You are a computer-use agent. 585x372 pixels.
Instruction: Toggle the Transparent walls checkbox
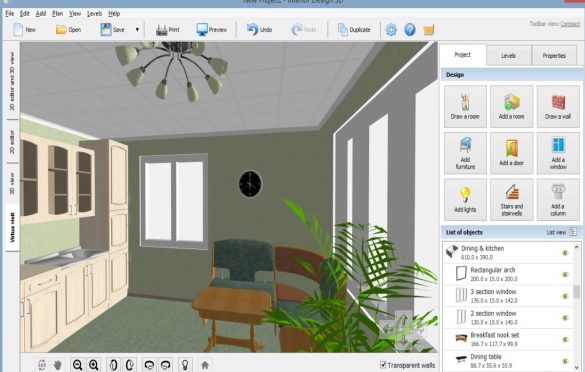point(383,365)
